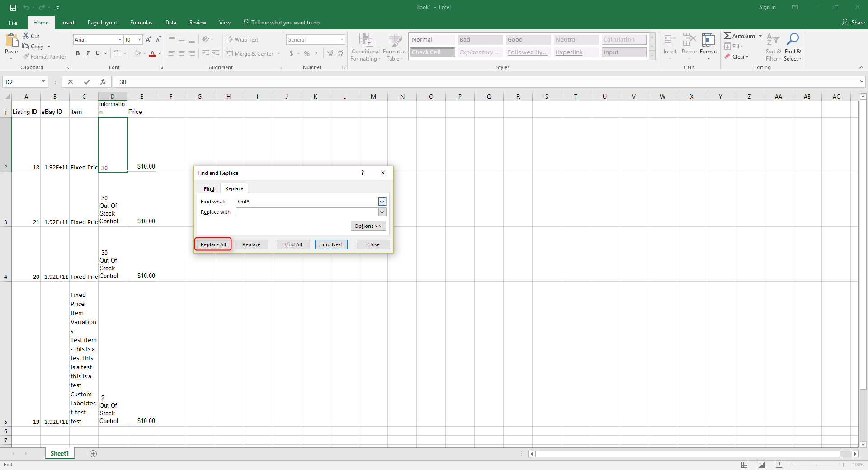Click Wrap Text
The image size is (868, 470).
242,39
